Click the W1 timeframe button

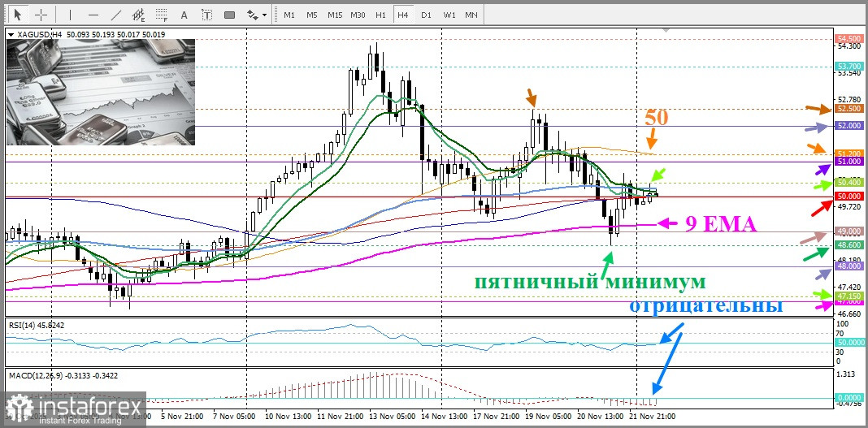[x=449, y=15]
